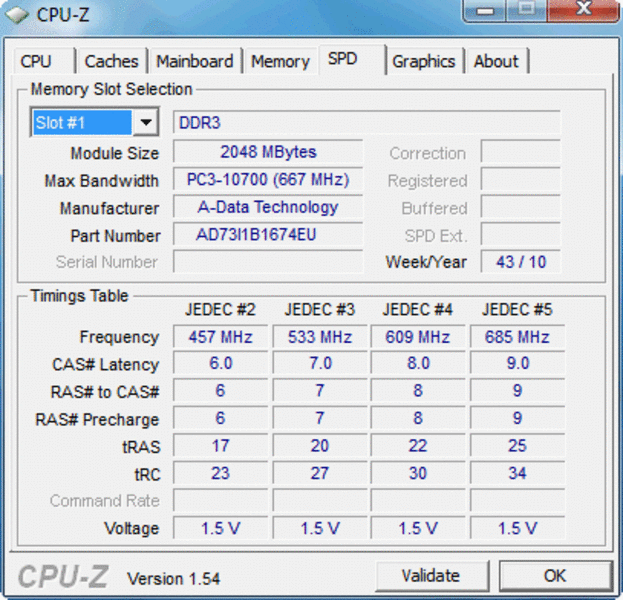Click the disabled maximize window button
623x600 pixels.
pyautogui.click(x=526, y=10)
